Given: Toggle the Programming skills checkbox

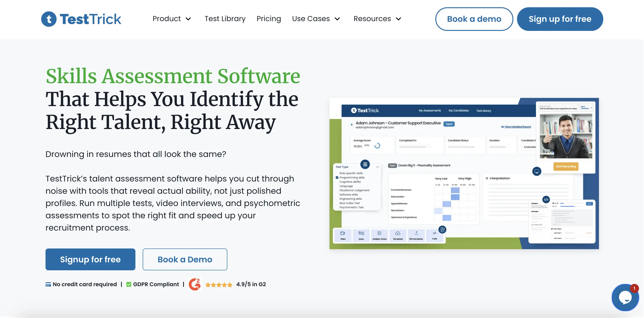Looking at the screenshot, I should coord(337,177).
